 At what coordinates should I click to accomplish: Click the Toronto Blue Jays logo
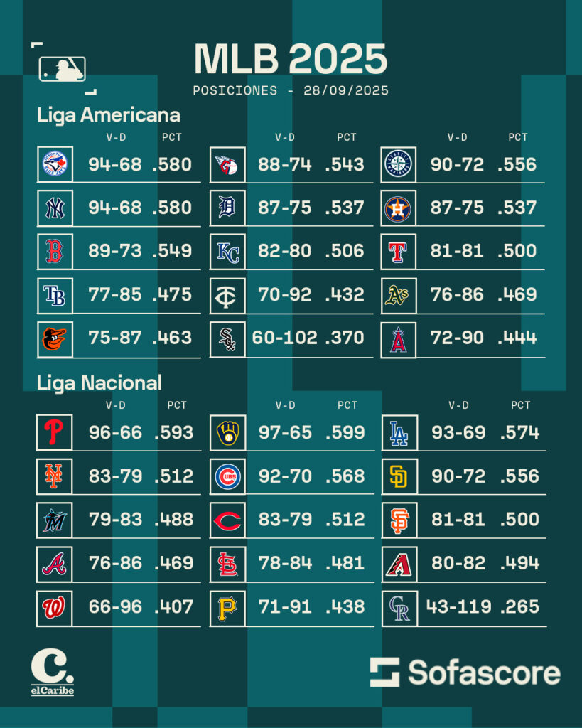(55, 164)
